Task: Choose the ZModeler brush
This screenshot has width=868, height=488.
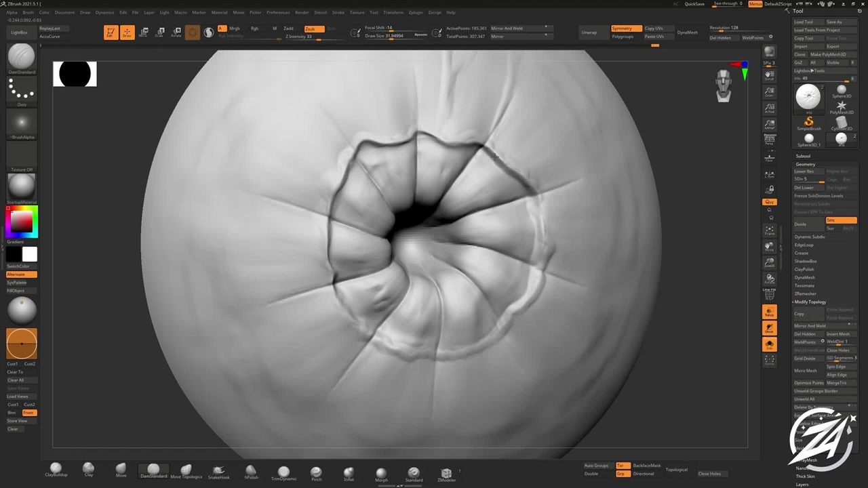Action: (x=446, y=474)
